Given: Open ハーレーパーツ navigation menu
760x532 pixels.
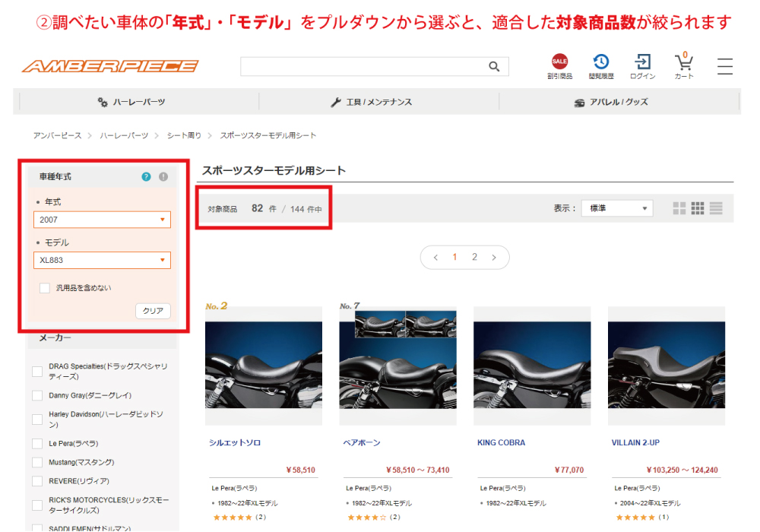Looking at the screenshot, I should (x=131, y=103).
